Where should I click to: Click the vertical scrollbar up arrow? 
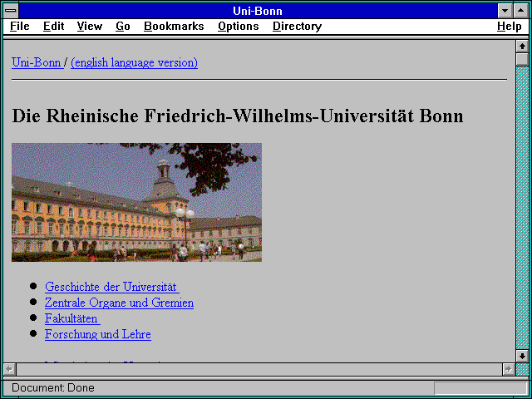pos(522,47)
